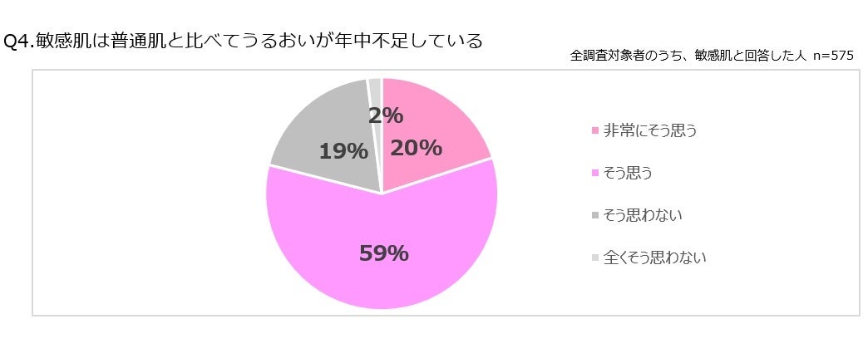Click the 年中不足している phrase in the title
The width and height of the screenshot is (868, 363).
tap(412, 41)
